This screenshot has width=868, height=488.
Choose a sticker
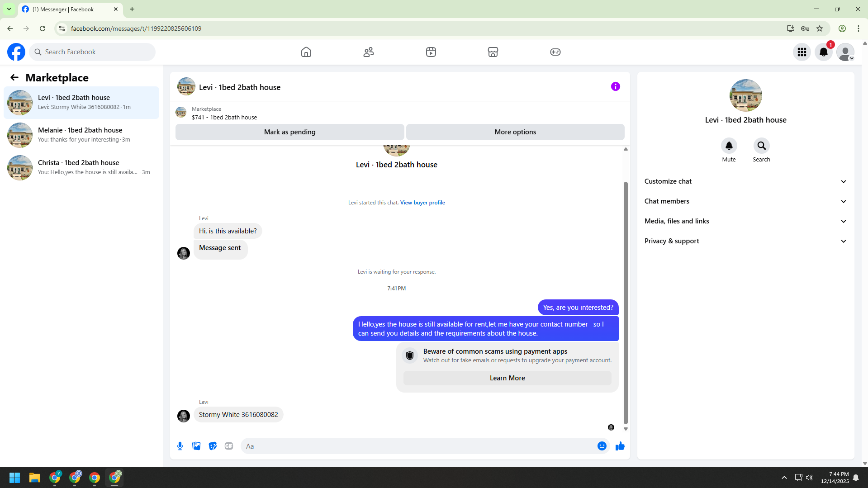213,446
